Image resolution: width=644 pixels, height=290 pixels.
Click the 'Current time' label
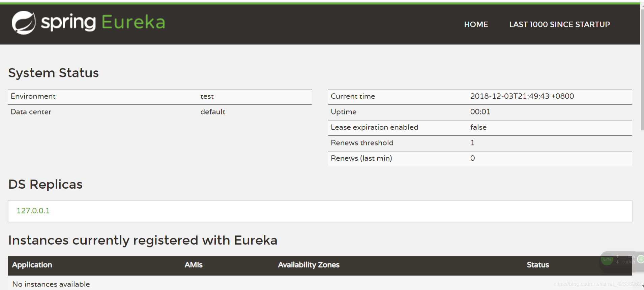[x=353, y=96]
